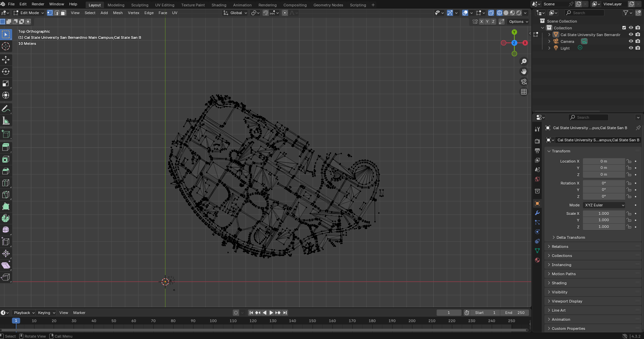644x339 pixels.
Task: Select the Transform tool
Action: click(6, 95)
